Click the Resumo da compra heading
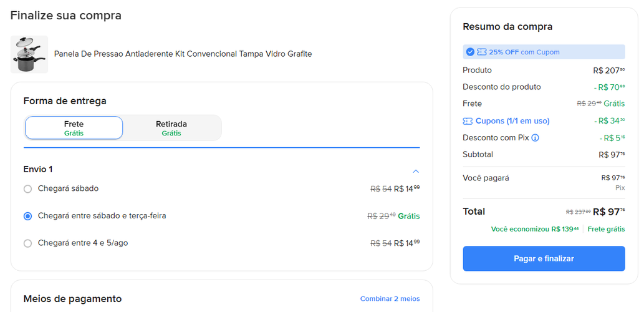Image resolution: width=644 pixels, height=312 pixels. pyautogui.click(x=507, y=27)
